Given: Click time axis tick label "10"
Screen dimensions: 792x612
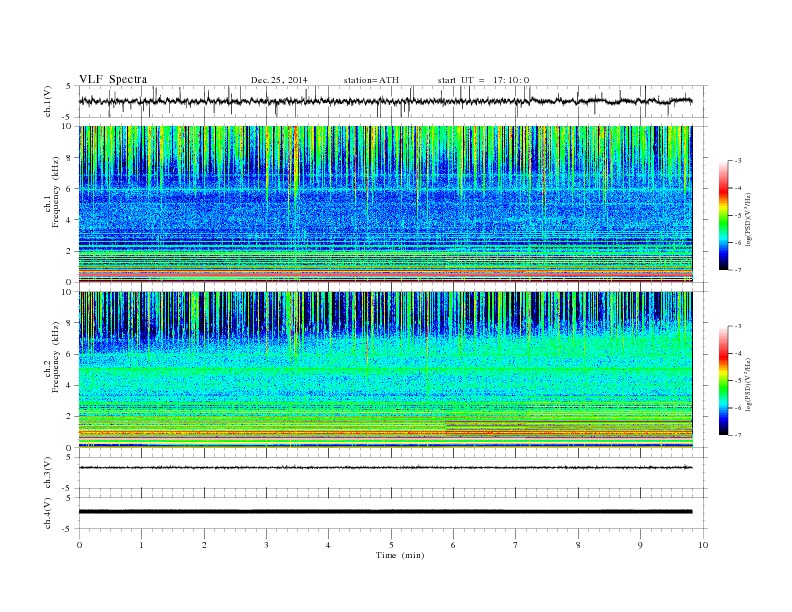Looking at the screenshot, I should coord(703,545).
